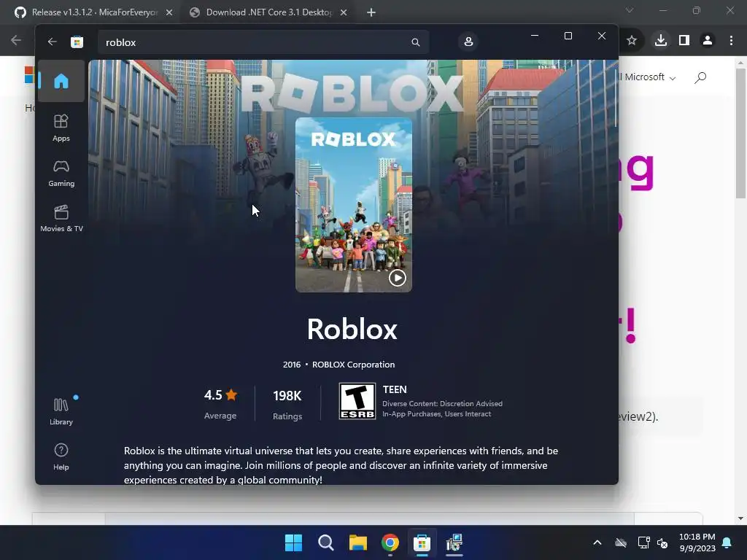The width and height of the screenshot is (747, 560).
Task: Close the MicaForEveryone Chrome tab
Action: click(x=169, y=12)
